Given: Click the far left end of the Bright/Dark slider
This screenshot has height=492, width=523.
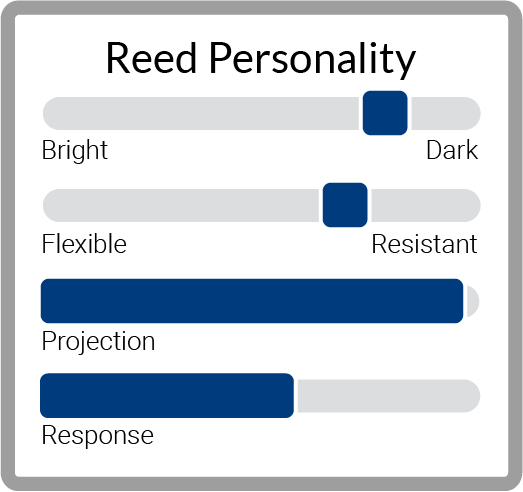Looking at the screenshot, I should (x=50, y=113).
